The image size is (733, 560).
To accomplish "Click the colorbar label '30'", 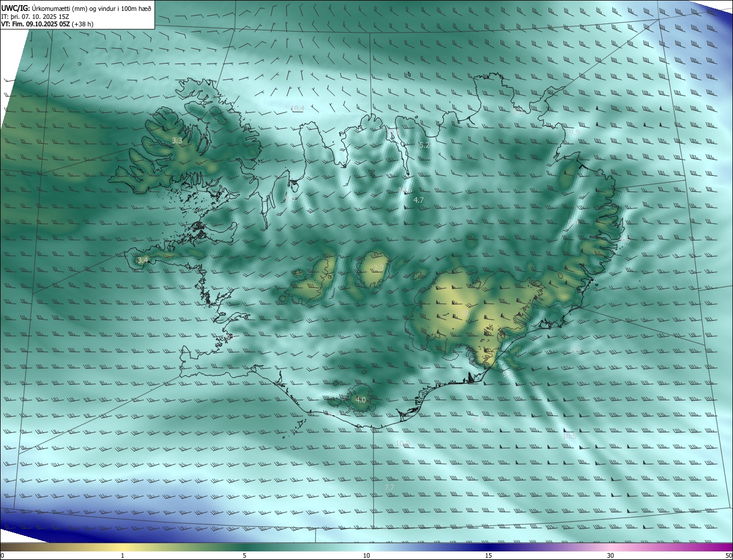I will pyautogui.click(x=610, y=555).
